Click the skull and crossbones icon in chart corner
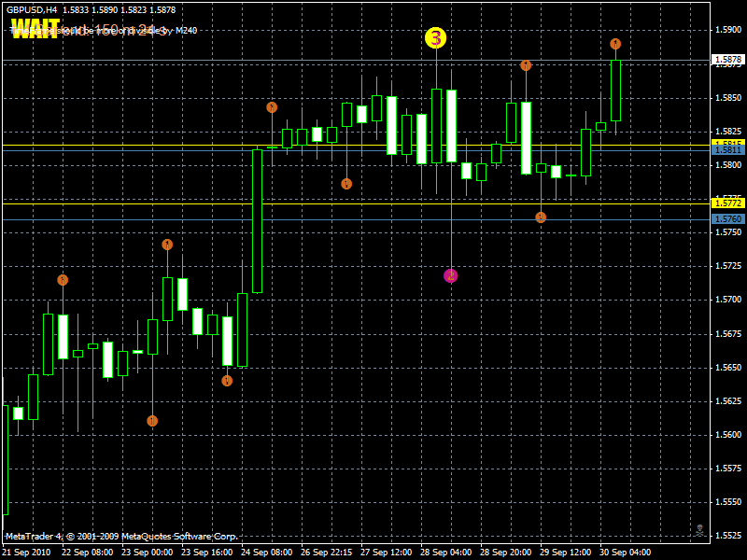This screenshot has width=747, height=560. (x=699, y=530)
